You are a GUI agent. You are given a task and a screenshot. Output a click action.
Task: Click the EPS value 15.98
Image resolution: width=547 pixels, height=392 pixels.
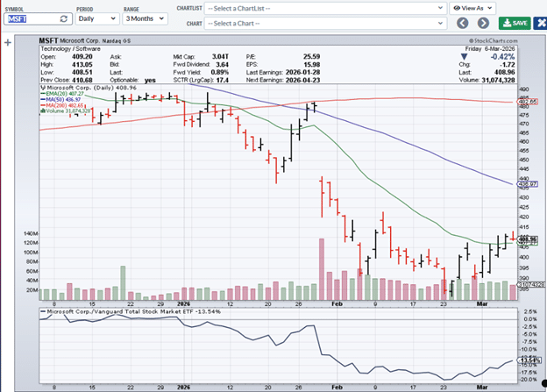(x=311, y=65)
